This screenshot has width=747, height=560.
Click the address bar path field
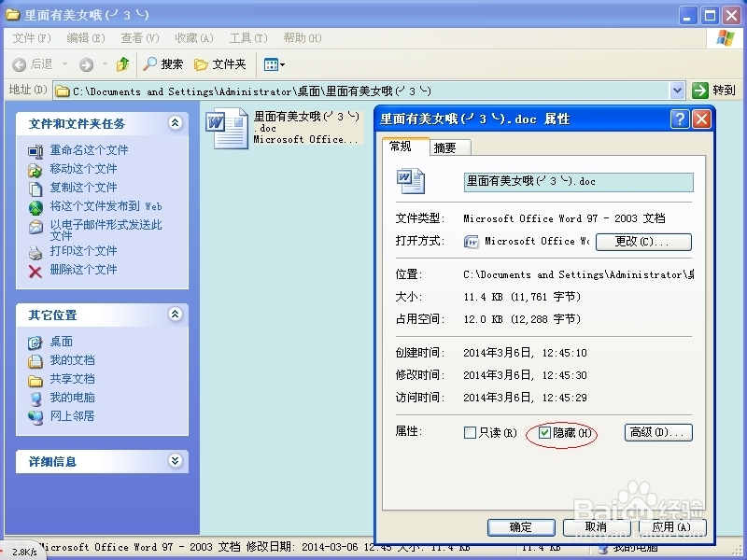click(362, 91)
